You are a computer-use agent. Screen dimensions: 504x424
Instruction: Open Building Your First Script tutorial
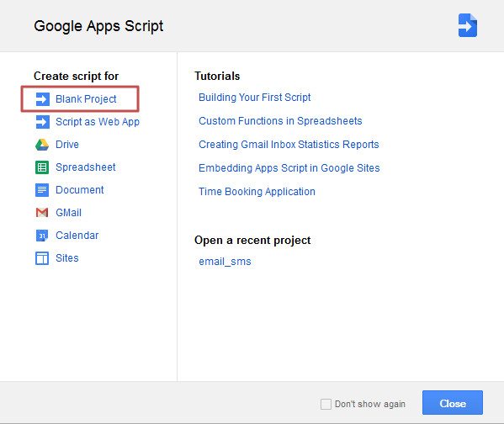[255, 97]
